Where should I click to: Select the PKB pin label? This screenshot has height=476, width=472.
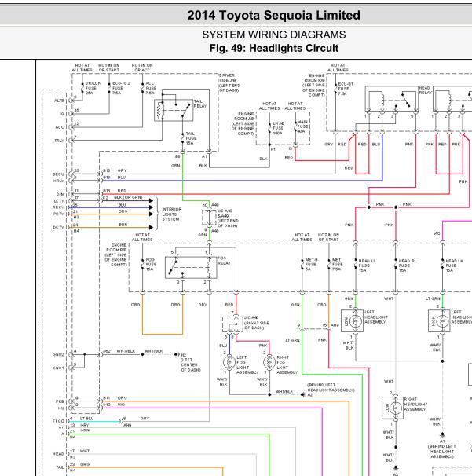60,401
